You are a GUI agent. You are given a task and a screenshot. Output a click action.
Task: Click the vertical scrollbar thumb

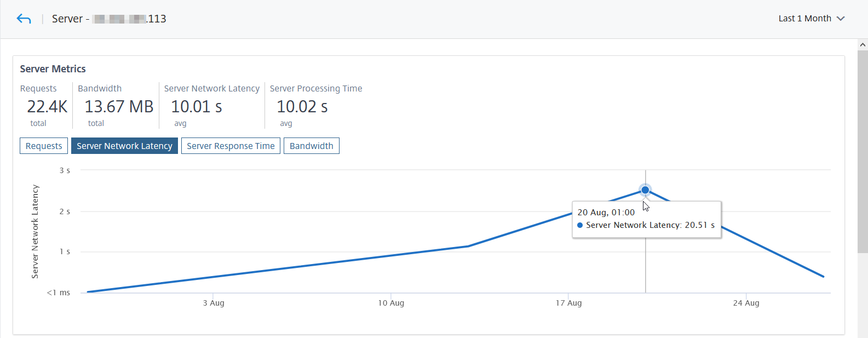863,152
